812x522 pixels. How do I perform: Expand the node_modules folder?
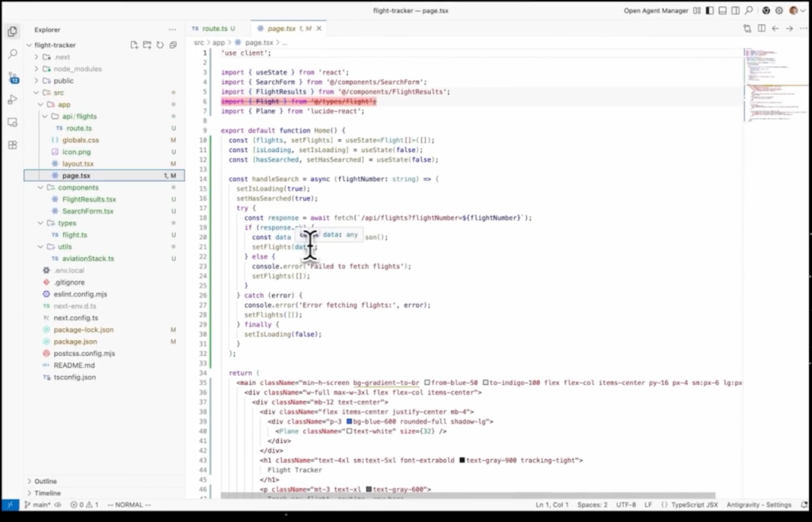coord(36,69)
